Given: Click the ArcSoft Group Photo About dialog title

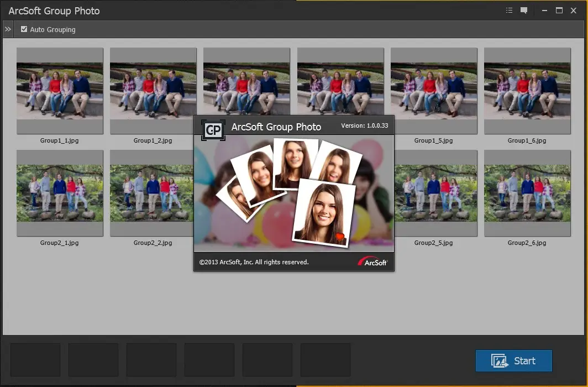Looking at the screenshot, I should pos(276,127).
